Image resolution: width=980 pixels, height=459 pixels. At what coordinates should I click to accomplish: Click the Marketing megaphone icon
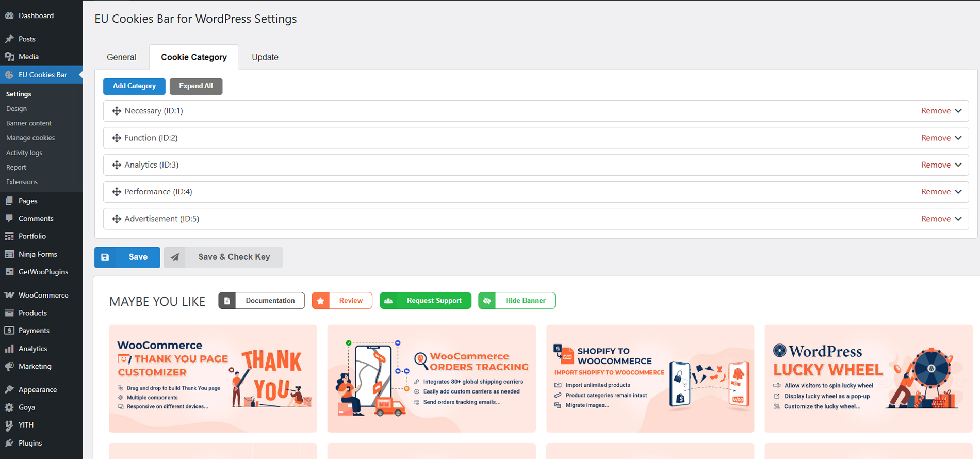pyautogui.click(x=9, y=366)
